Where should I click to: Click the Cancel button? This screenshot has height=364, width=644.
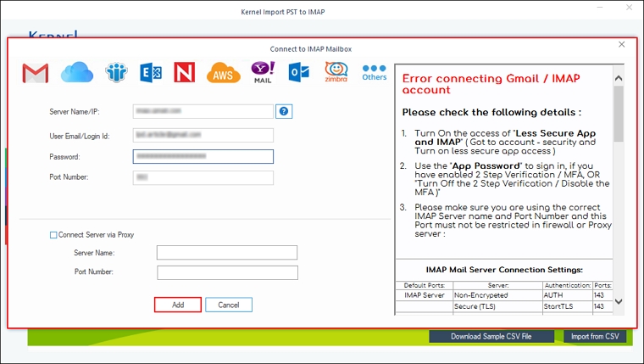tap(229, 305)
